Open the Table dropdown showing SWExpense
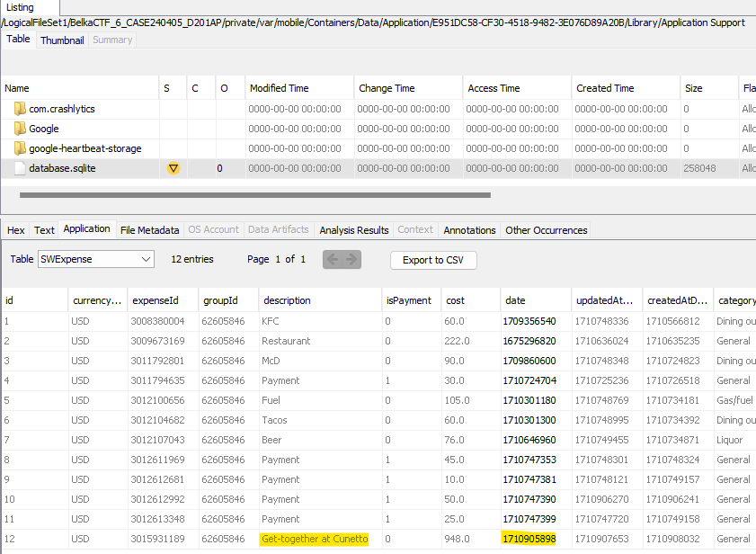The image size is (756, 554). click(96, 259)
